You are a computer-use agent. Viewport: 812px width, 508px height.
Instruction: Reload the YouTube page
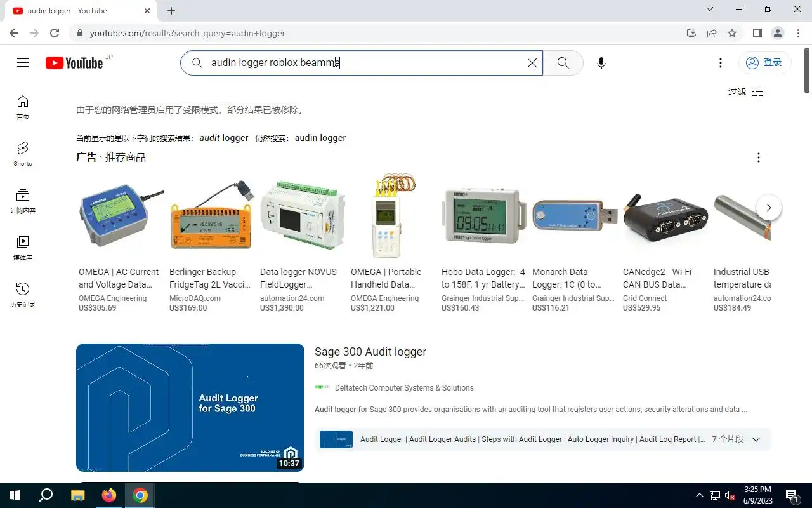[x=55, y=33]
